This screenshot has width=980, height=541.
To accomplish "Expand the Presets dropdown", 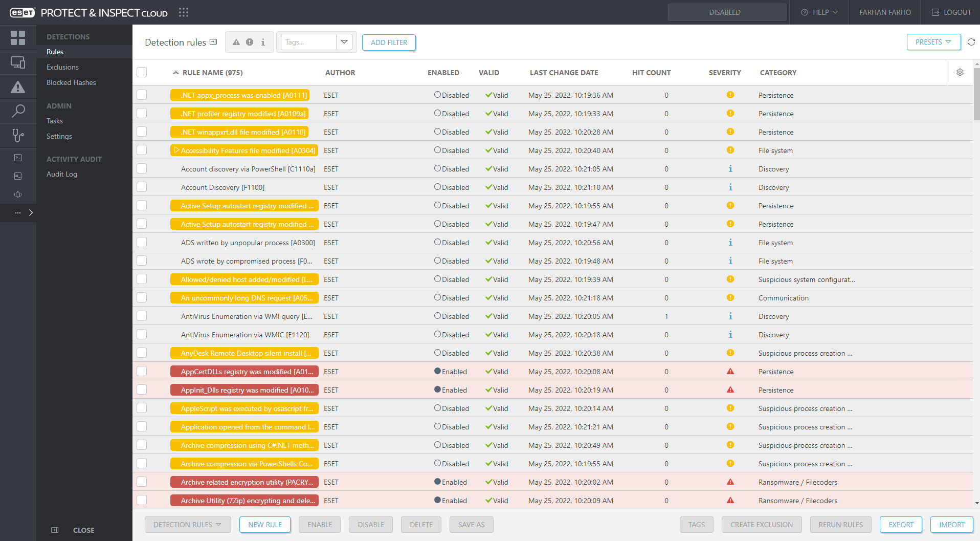I will point(933,42).
